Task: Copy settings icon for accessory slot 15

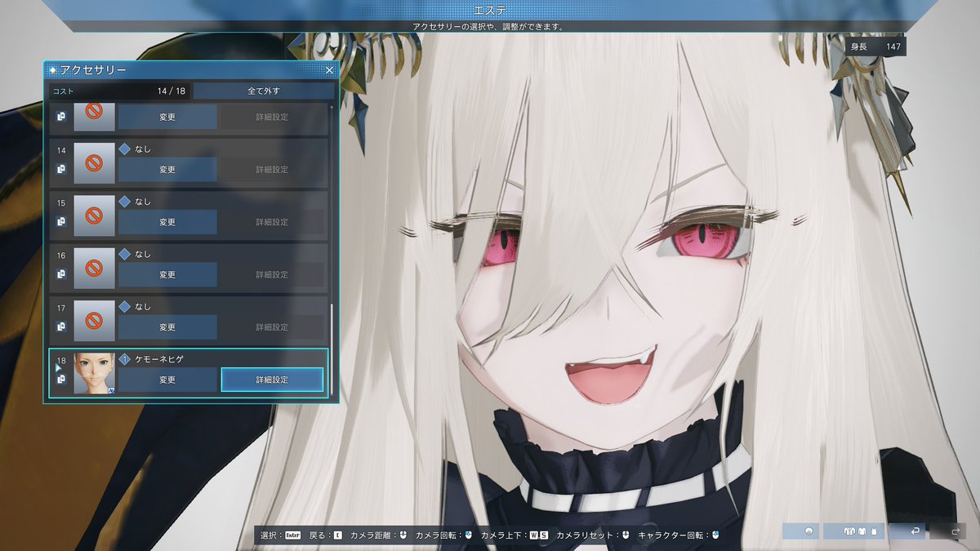Action: (61, 221)
